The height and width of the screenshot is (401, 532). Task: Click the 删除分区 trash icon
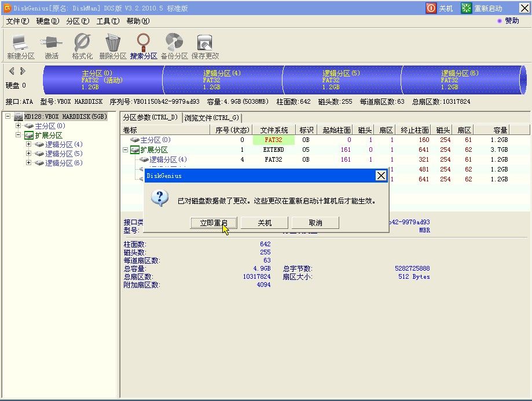[113, 42]
